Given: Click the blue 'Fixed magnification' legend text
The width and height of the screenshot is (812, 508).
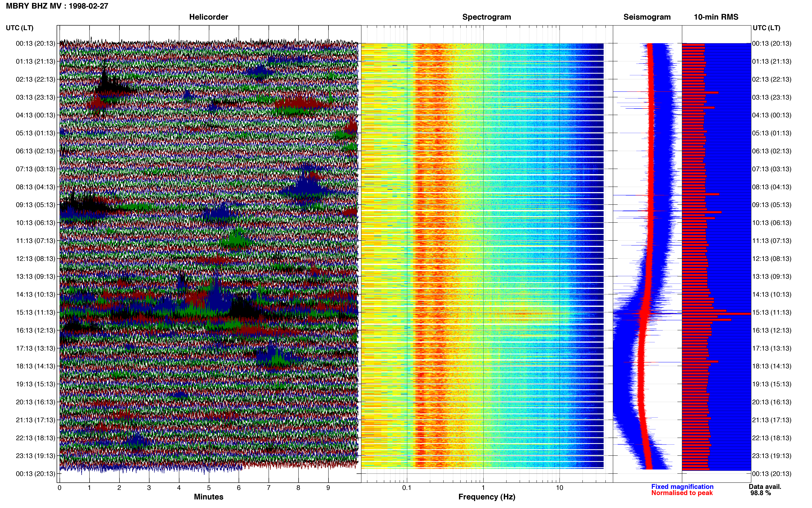Looking at the screenshot, I should [682, 486].
